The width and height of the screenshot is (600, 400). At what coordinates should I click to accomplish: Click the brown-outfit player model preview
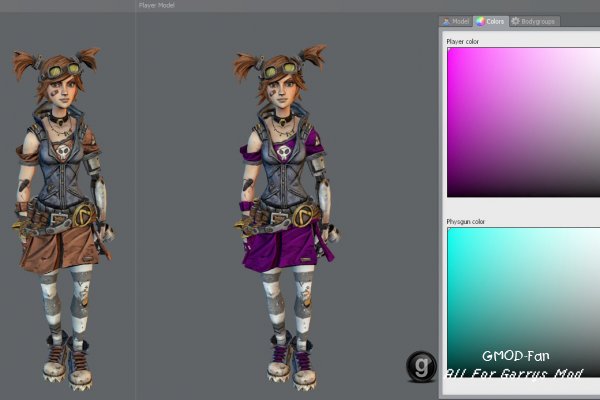pos(63,218)
